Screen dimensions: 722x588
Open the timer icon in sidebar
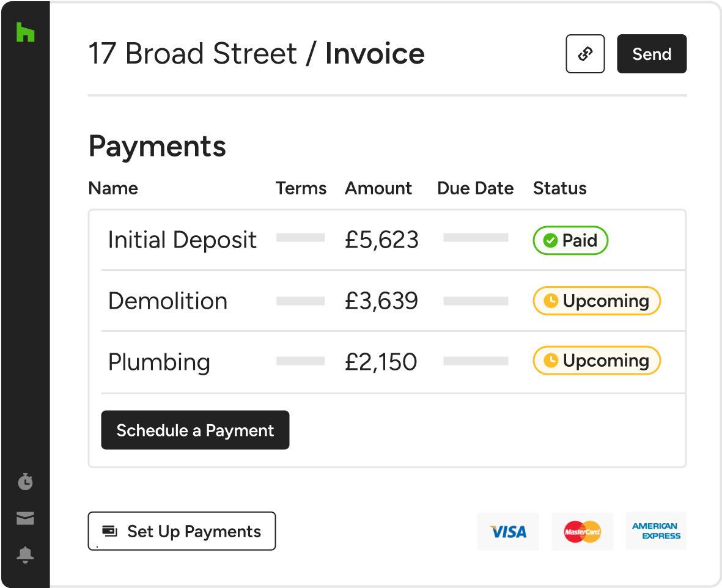(25, 482)
